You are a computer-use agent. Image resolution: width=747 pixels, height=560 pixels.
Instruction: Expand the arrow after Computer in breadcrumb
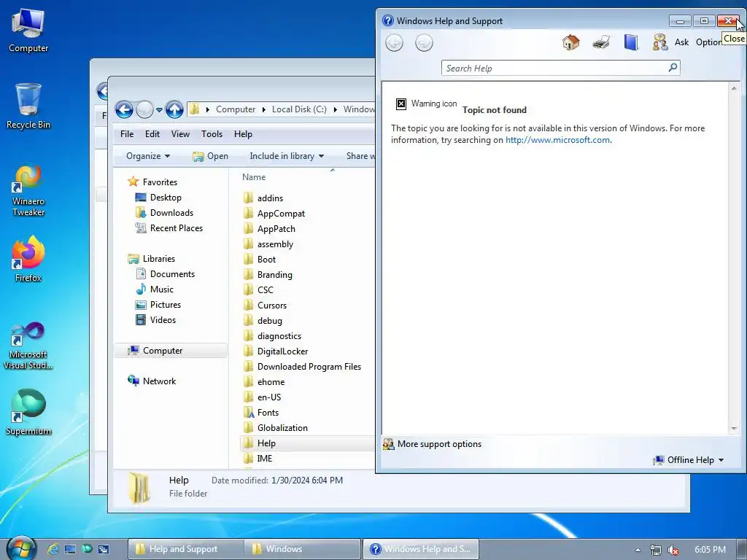(264, 109)
